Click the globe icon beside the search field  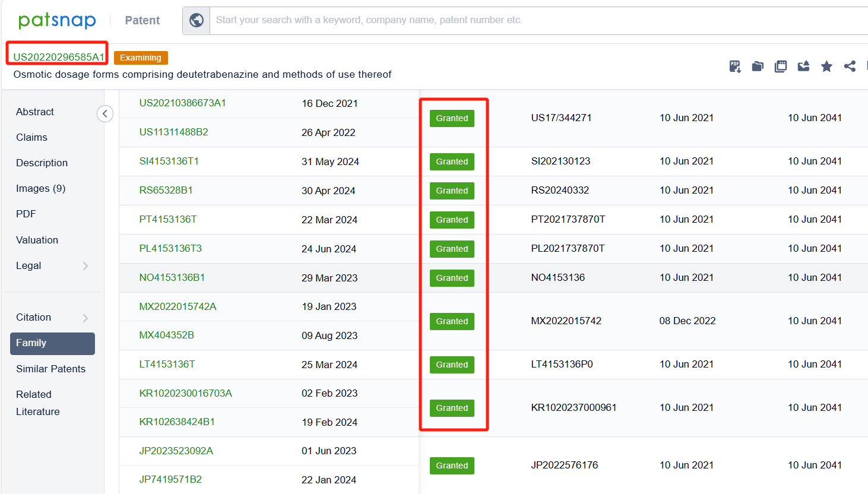197,20
